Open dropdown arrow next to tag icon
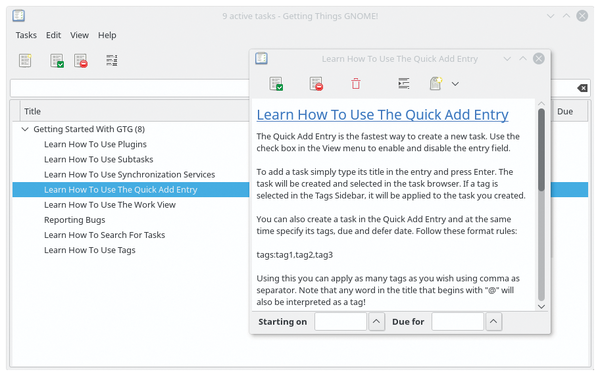 click(x=455, y=84)
